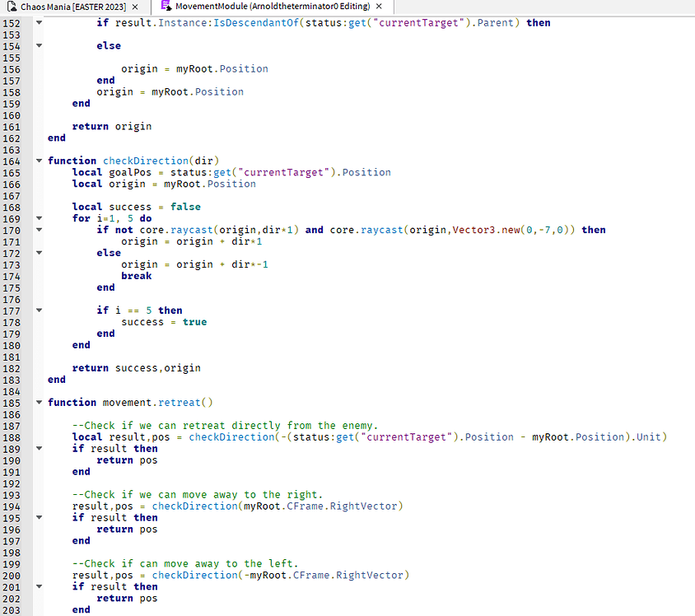Viewport: 695px width, 616px height.
Task: Collapse the checkDirection function at line 164
Action: click(38, 161)
